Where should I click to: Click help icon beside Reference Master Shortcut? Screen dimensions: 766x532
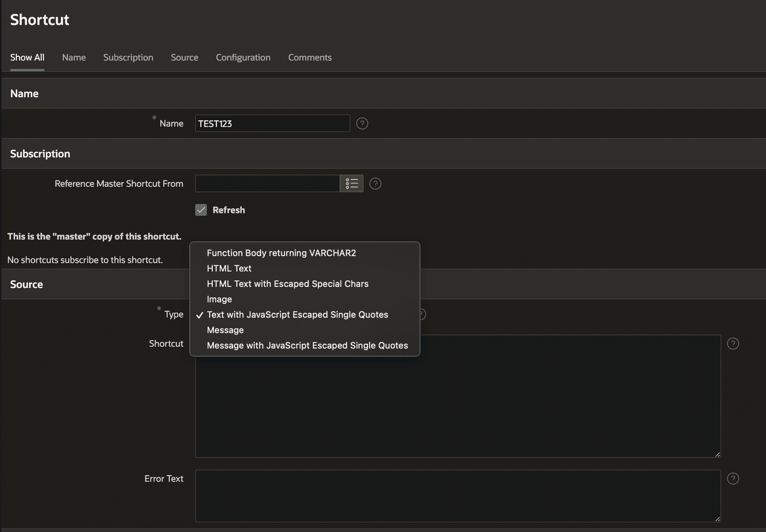pos(375,183)
